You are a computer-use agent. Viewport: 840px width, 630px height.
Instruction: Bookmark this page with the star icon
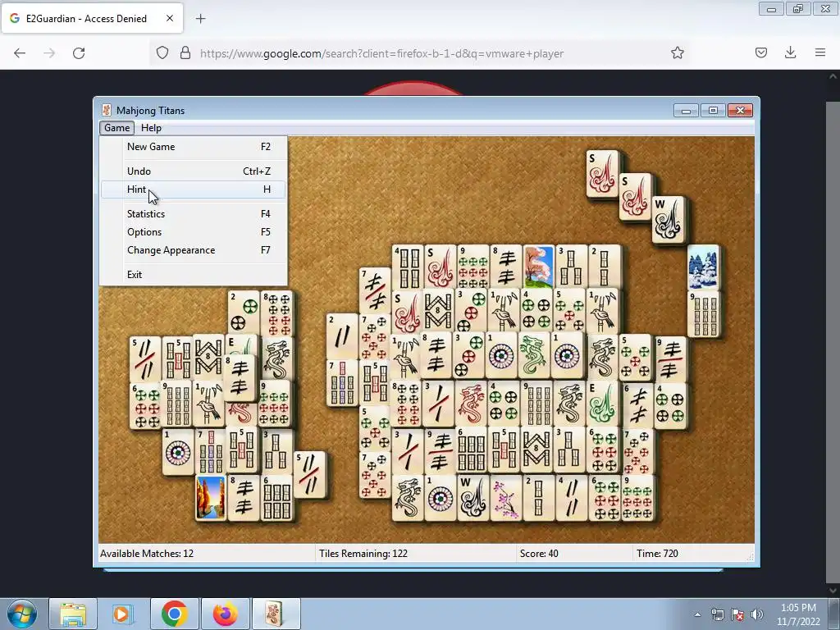pos(677,52)
